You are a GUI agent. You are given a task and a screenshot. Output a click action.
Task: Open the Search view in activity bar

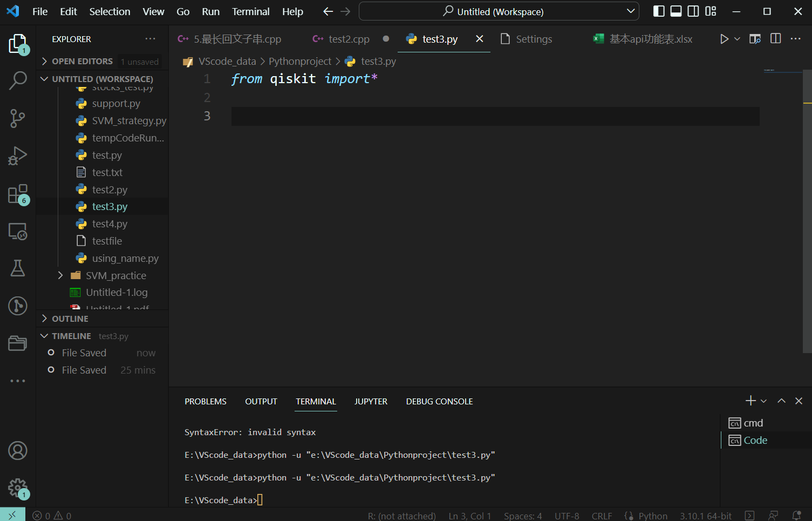point(18,80)
